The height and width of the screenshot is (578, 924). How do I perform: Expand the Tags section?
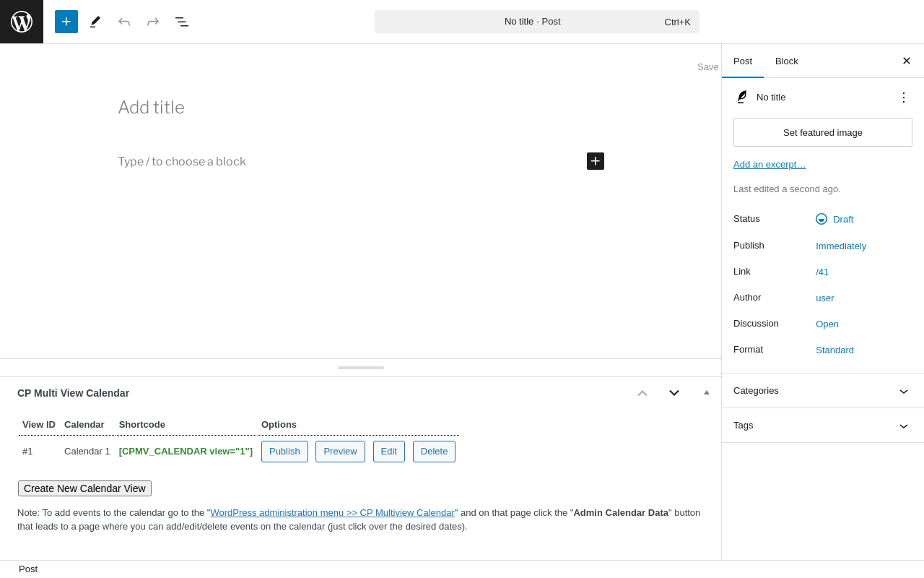pos(823,426)
